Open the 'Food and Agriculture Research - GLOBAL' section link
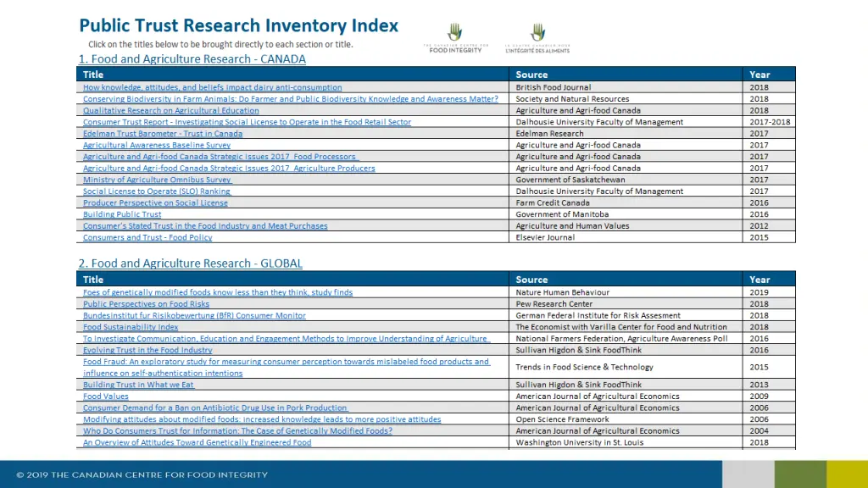Image resolution: width=868 pixels, height=488 pixels. click(191, 263)
